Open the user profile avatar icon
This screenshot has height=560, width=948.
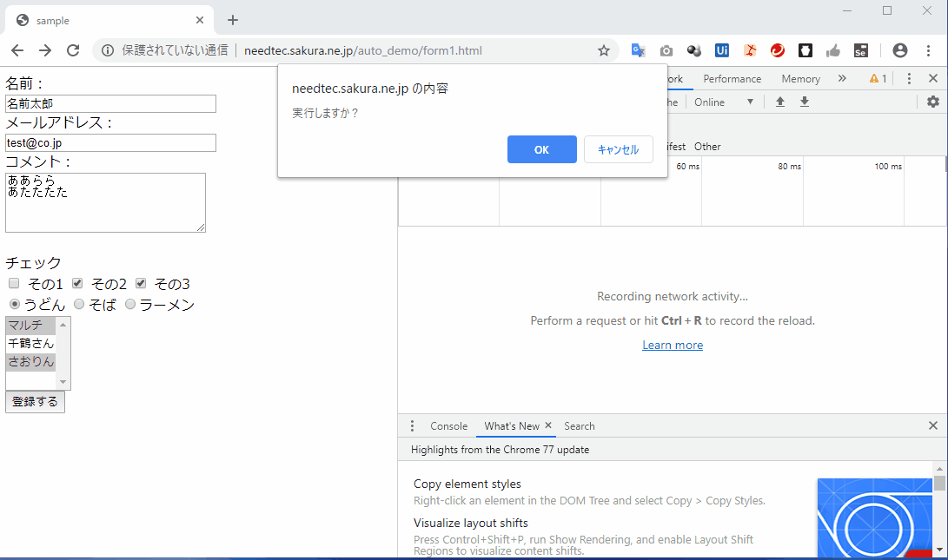(x=899, y=50)
